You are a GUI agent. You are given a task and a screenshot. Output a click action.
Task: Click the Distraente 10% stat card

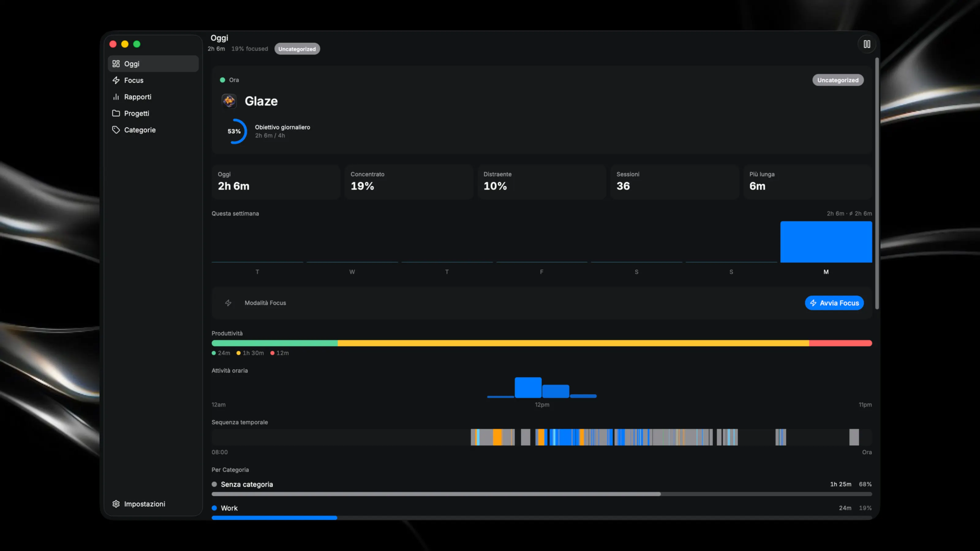tap(542, 182)
